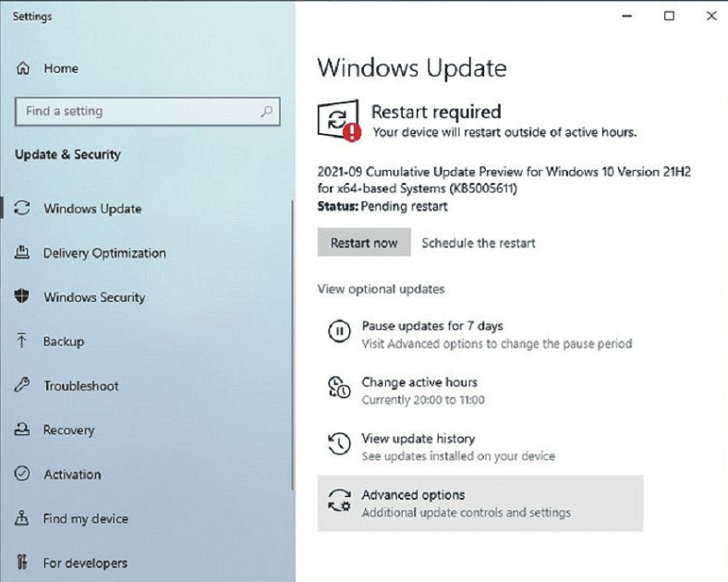Viewport: 728px width, 582px height.
Task: Click the Windows Security shield icon
Action: pos(22,297)
